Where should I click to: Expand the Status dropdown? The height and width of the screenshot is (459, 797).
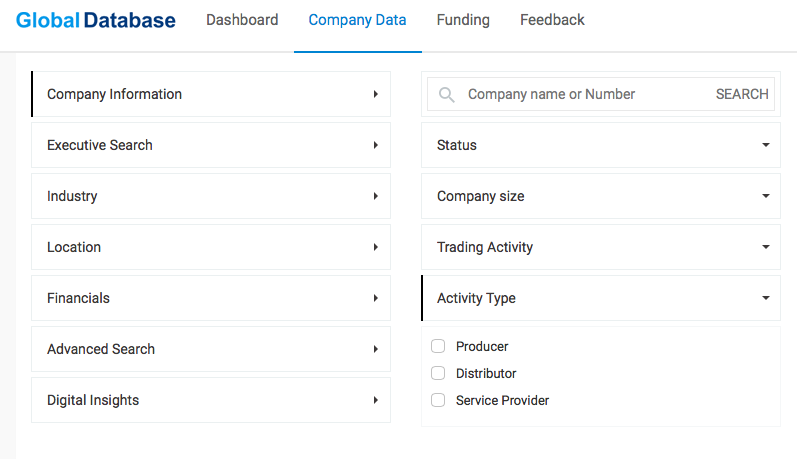tap(765, 145)
